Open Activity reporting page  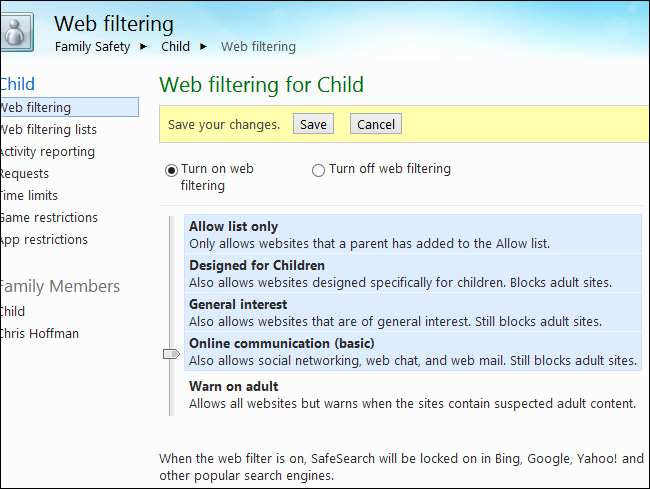(48, 152)
